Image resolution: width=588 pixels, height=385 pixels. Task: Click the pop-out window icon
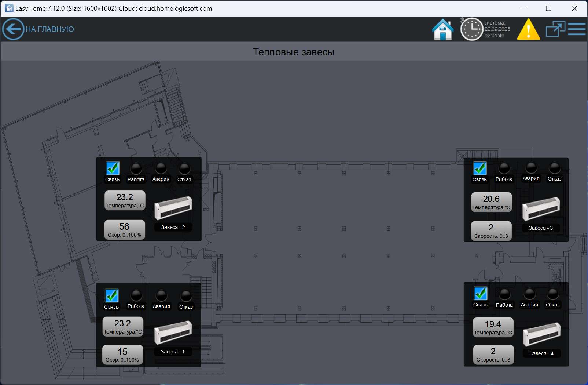click(555, 29)
